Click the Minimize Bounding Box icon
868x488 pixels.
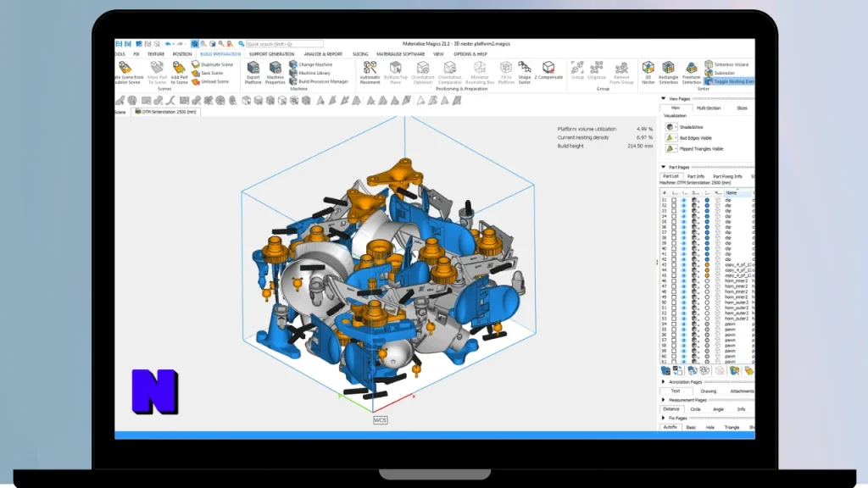click(x=480, y=68)
